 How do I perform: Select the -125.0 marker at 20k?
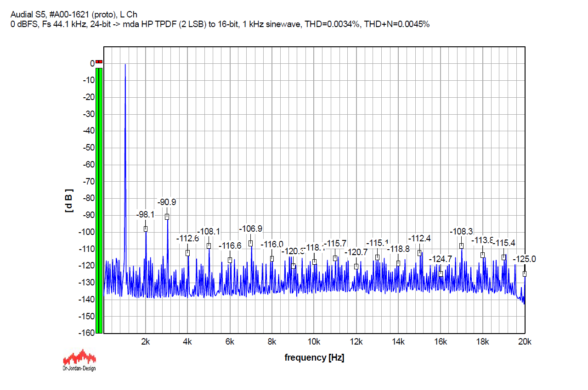pyautogui.click(x=525, y=274)
